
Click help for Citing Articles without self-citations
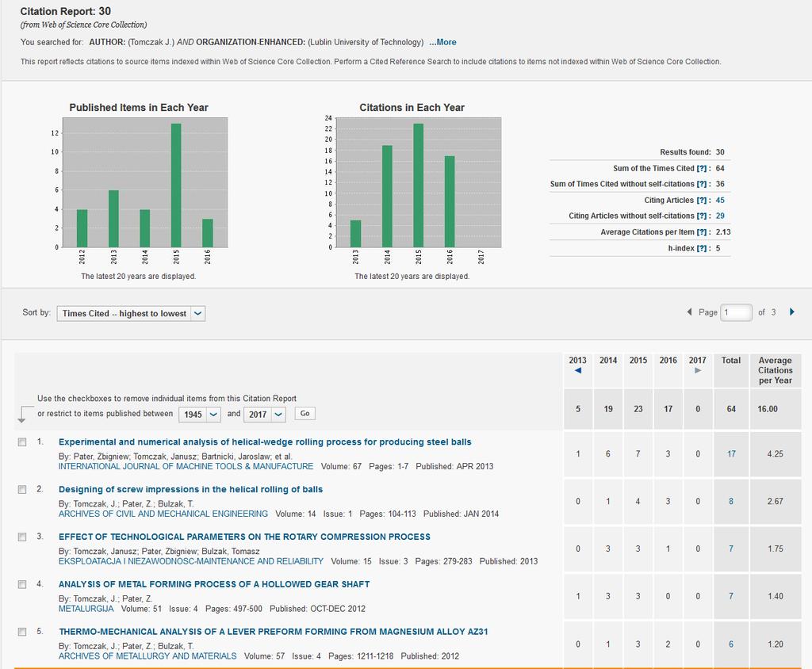tap(702, 216)
